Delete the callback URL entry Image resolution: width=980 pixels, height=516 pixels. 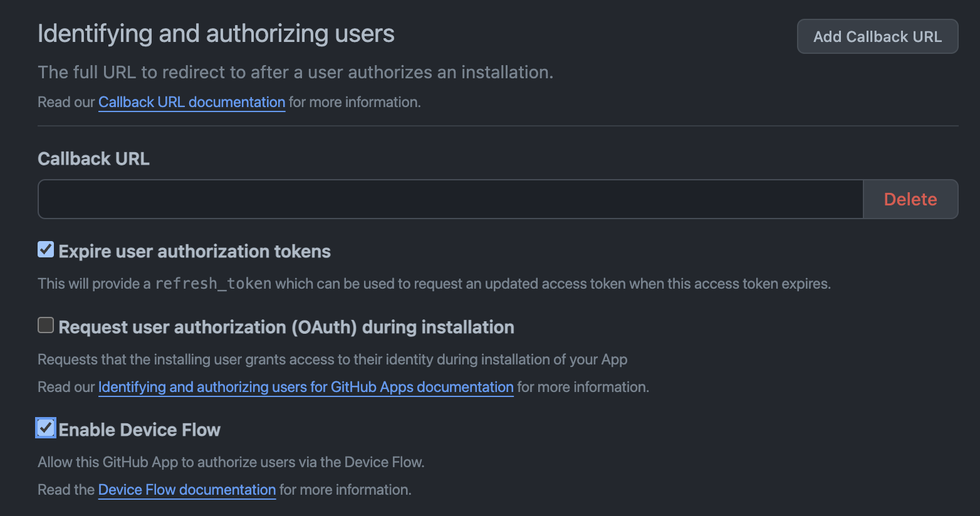[x=910, y=199]
